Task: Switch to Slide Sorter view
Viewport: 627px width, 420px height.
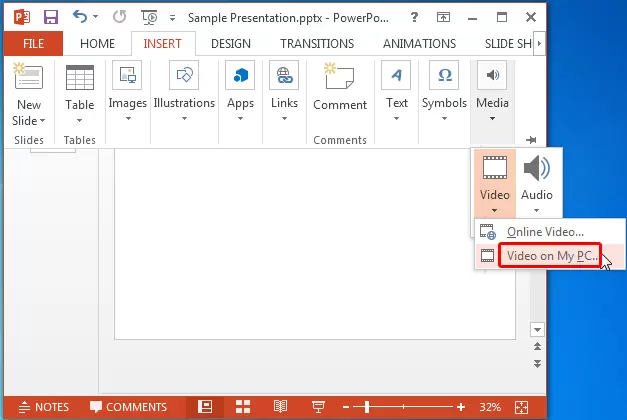Action: [243, 407]
